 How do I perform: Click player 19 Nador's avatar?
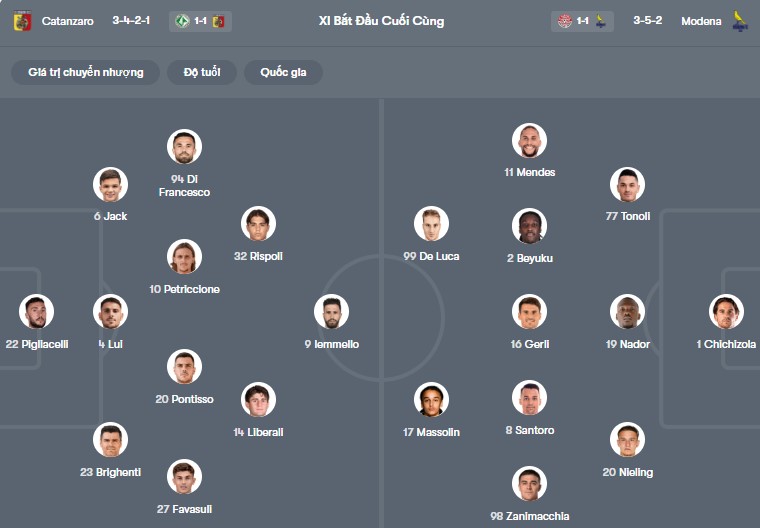627,312
